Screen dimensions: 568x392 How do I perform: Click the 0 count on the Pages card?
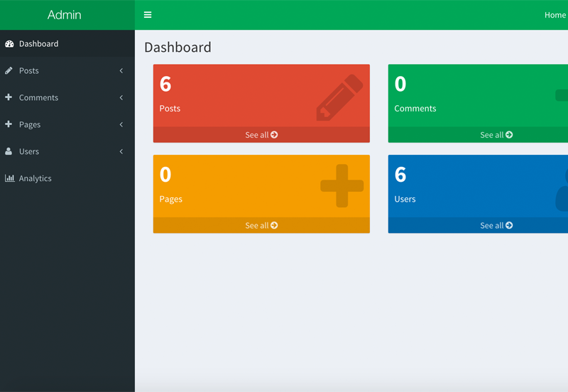[165, 175]
